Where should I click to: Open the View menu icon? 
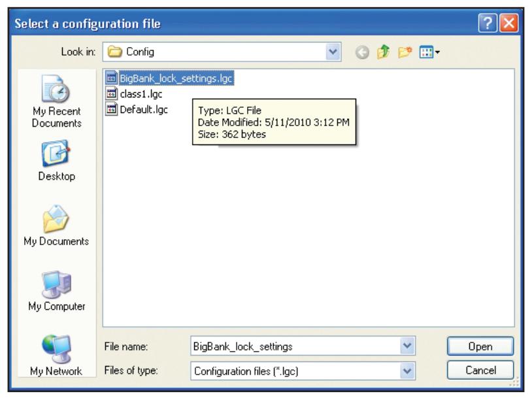coord(429,52)
